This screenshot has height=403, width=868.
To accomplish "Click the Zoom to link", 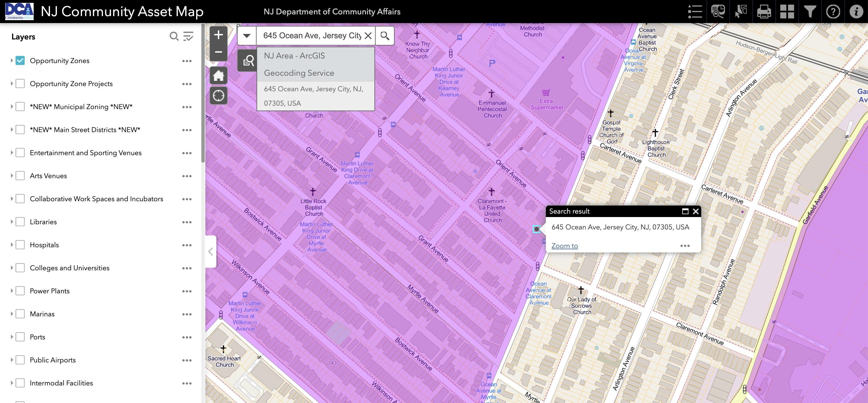I will pyautogui.click(x=565, y=246).
